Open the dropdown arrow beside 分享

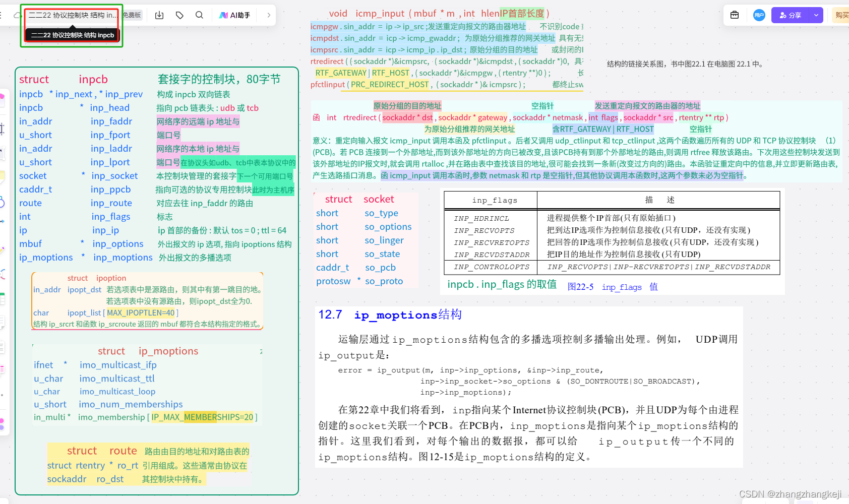816,15
